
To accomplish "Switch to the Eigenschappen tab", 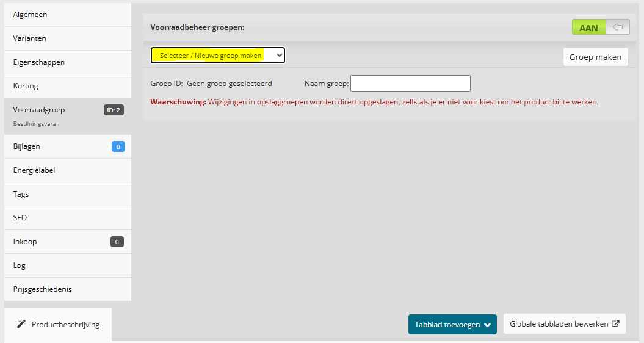I will tap(68, 62).
